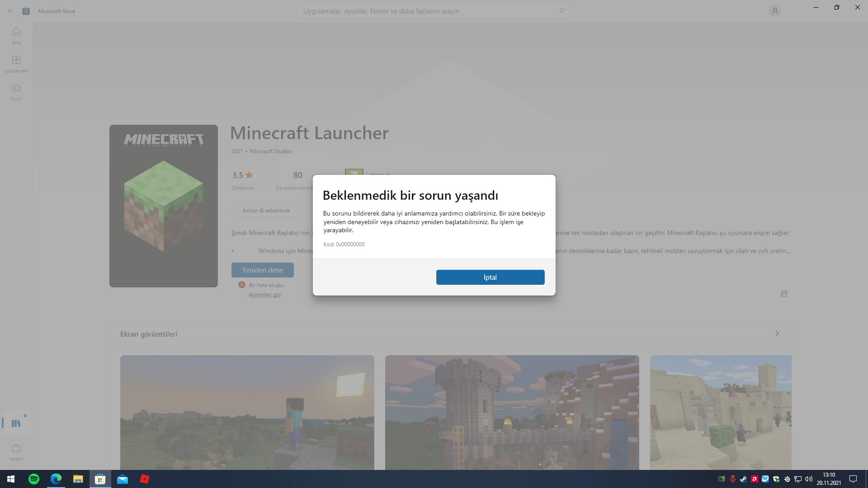
Task: Open Spotify from the taskbar
Action: coord(34,479)
